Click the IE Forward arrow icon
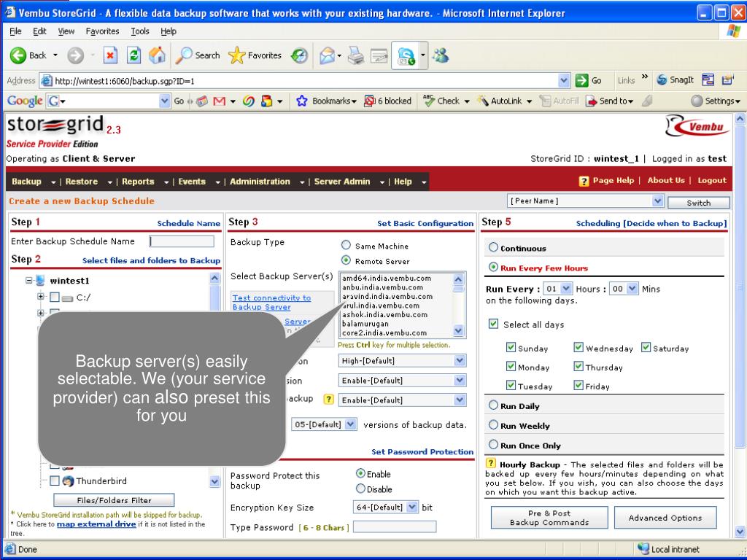The width and height of the screenshot is (747, 560). 75,55
